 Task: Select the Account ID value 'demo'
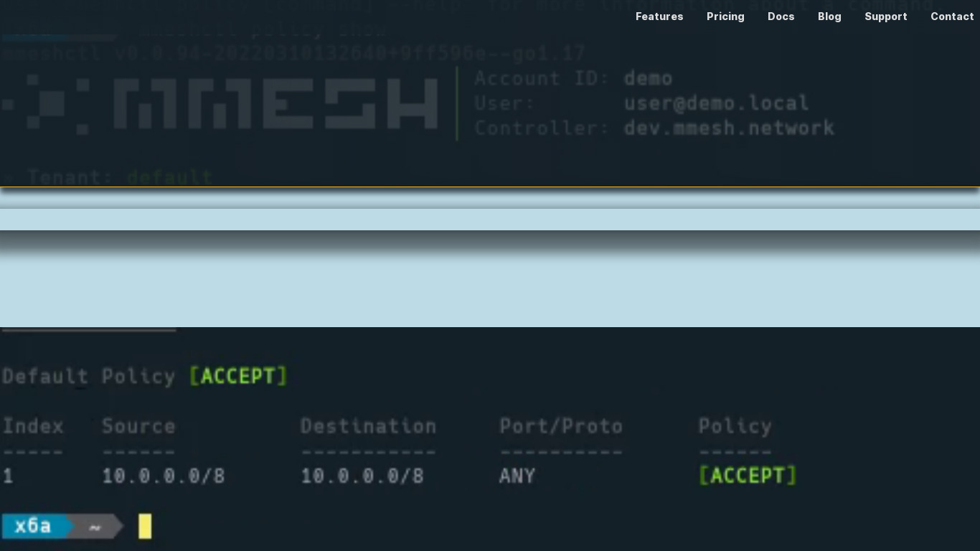click(x=648, y=78)
